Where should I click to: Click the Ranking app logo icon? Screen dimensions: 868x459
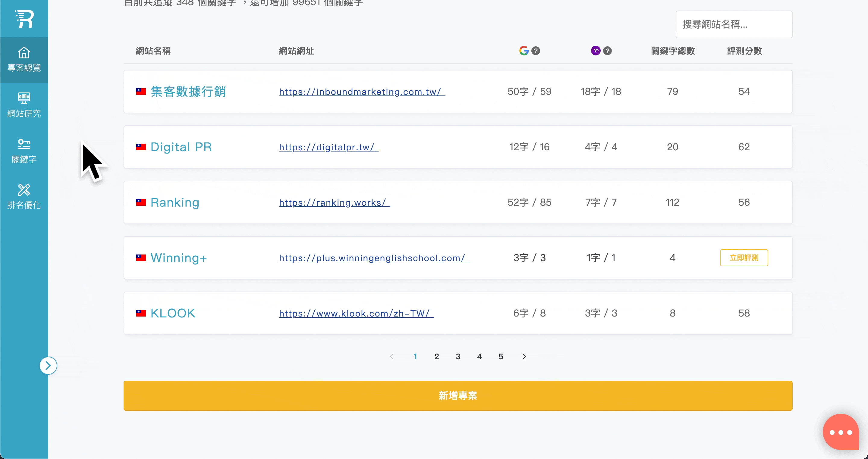coord(24,19)
